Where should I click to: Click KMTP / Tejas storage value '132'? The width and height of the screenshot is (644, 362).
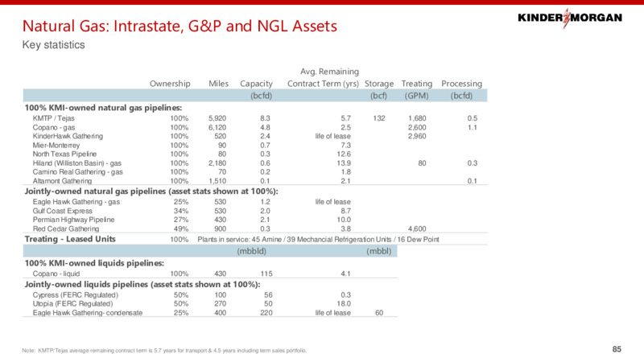(x=379, y=118)
